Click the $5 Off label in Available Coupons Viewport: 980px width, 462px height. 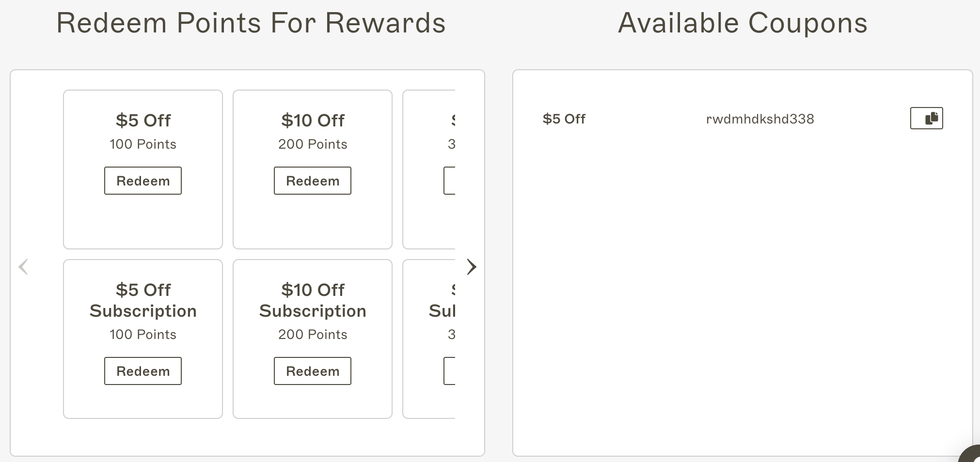pyautogui.click(x=564, y=119)
